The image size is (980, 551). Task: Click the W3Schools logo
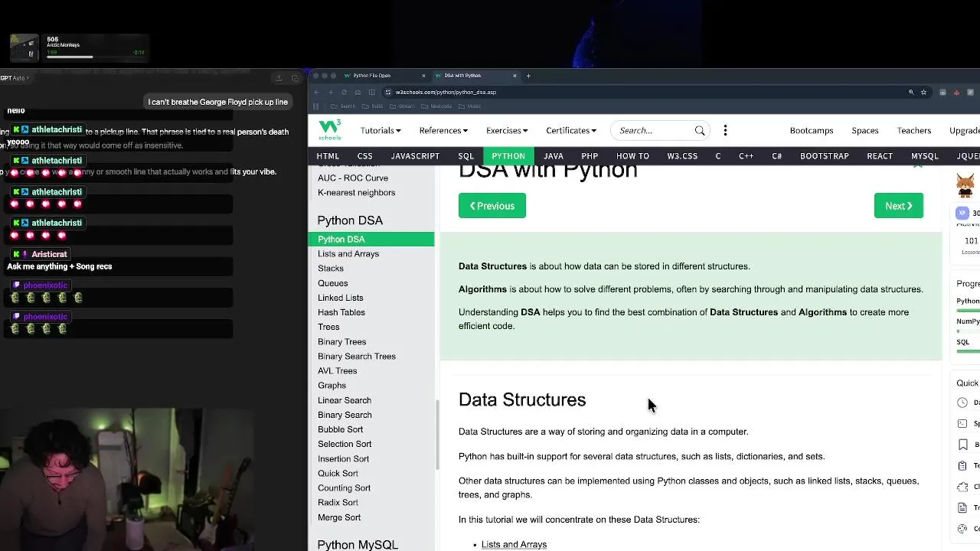coord(330,129)
